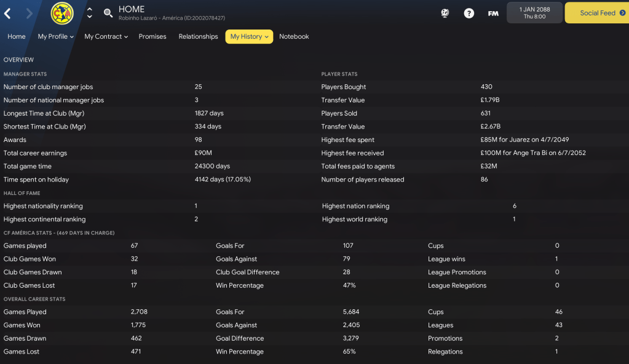This screenshot has height=364, width=629.
Task: Click the up/down club switcher arrows
Action: click(90, 13)
